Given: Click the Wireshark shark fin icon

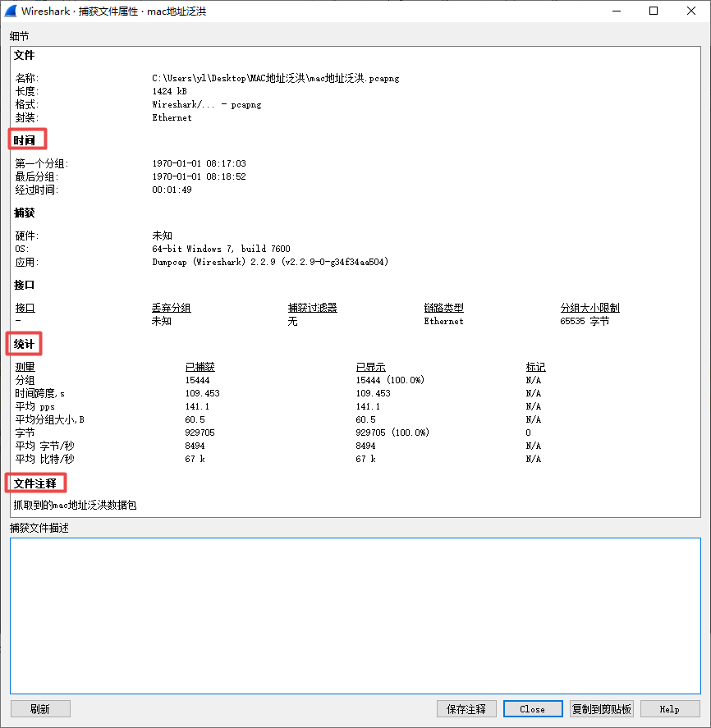Looking at the screenshot, I should tap(11, 11).
